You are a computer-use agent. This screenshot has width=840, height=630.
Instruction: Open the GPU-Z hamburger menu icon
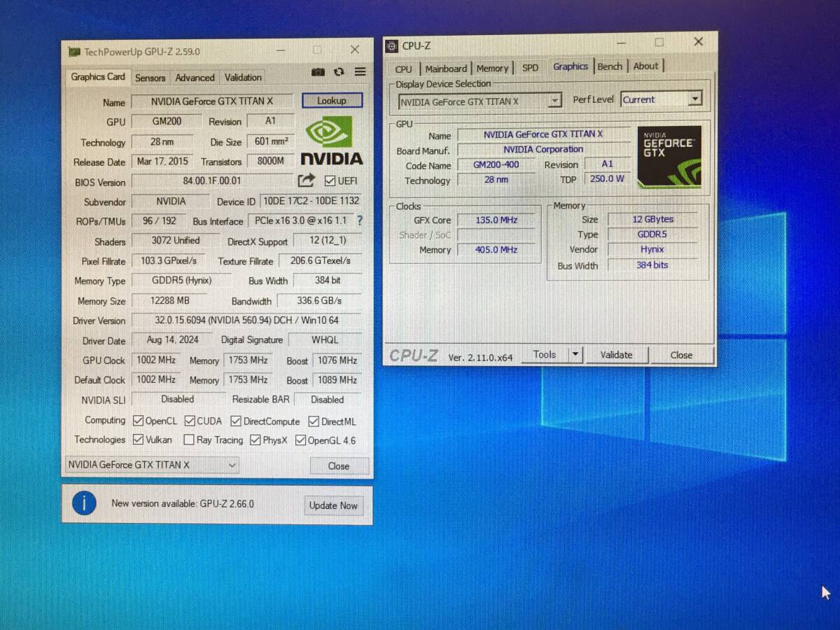(x=360, y=72)
